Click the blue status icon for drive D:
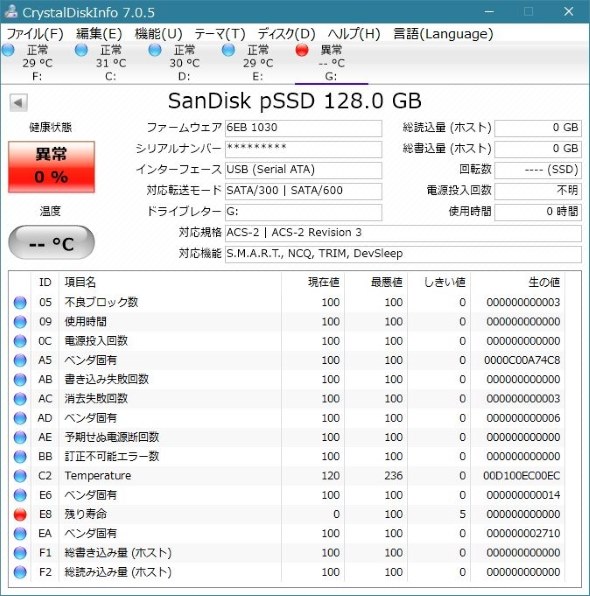 [155, 50]
